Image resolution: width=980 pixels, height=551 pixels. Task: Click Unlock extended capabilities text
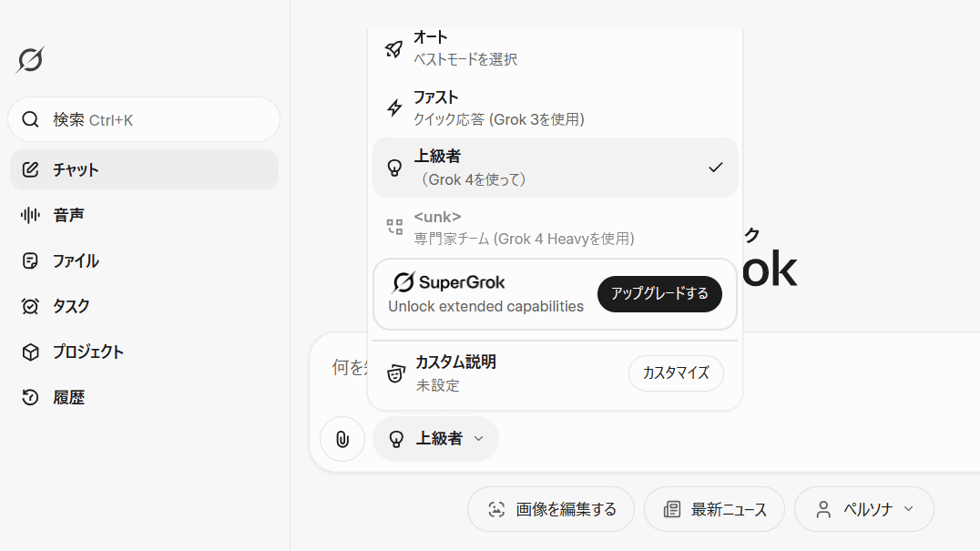coord(485,307)
